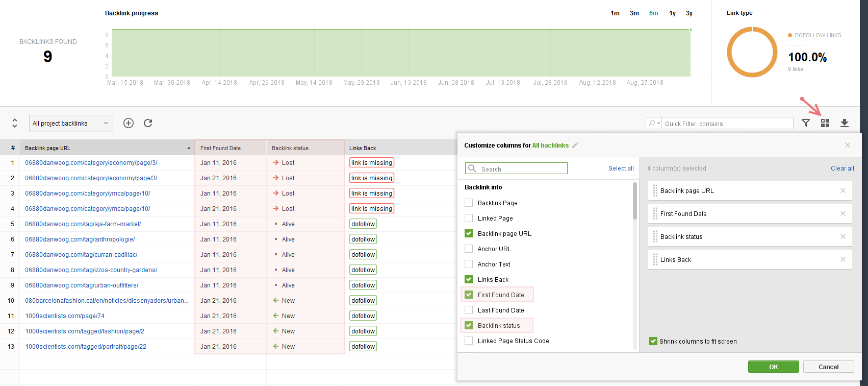Remove Backlink status from selected columns
This screenshot has height=386, width=868.
click(843, 236)
